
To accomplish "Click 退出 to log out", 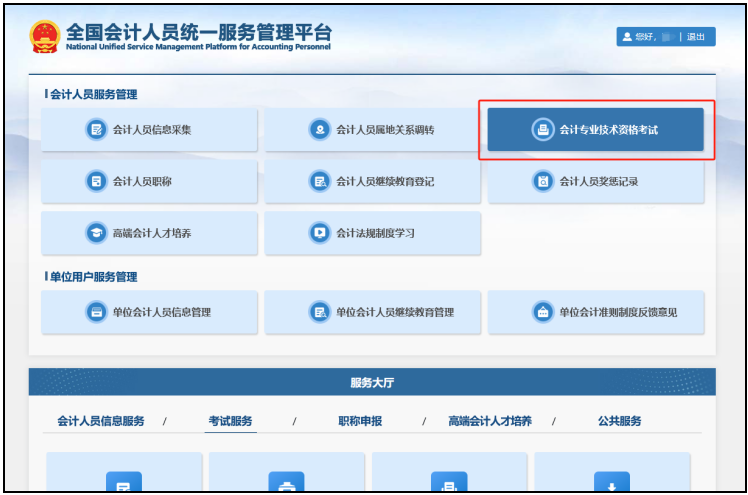I will coord(697,37).
